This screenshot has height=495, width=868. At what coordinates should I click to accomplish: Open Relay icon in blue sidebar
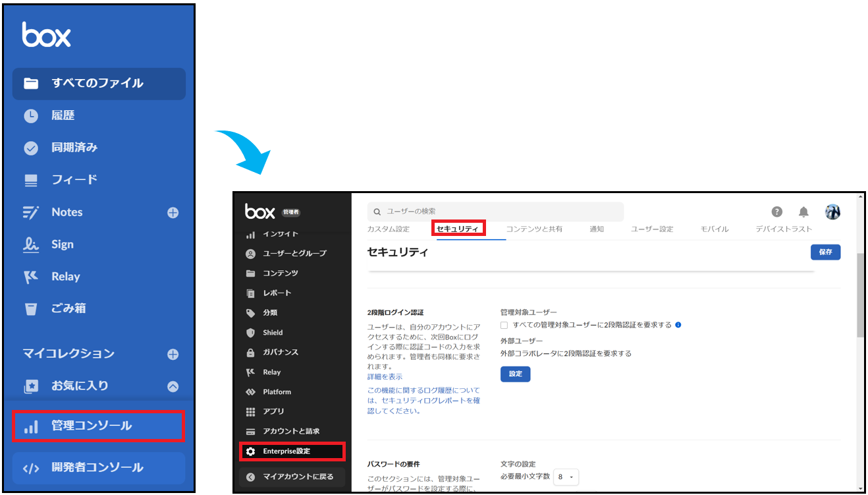coord(31,277)
